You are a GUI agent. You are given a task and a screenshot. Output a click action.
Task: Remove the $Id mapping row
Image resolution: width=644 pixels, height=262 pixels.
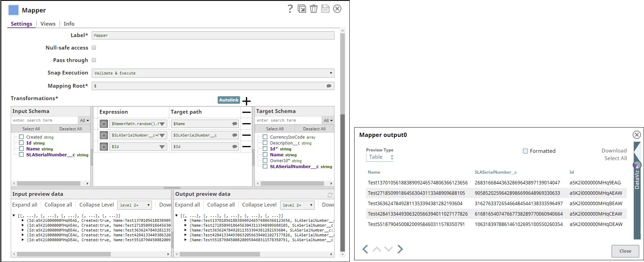[x=247, y=147]
